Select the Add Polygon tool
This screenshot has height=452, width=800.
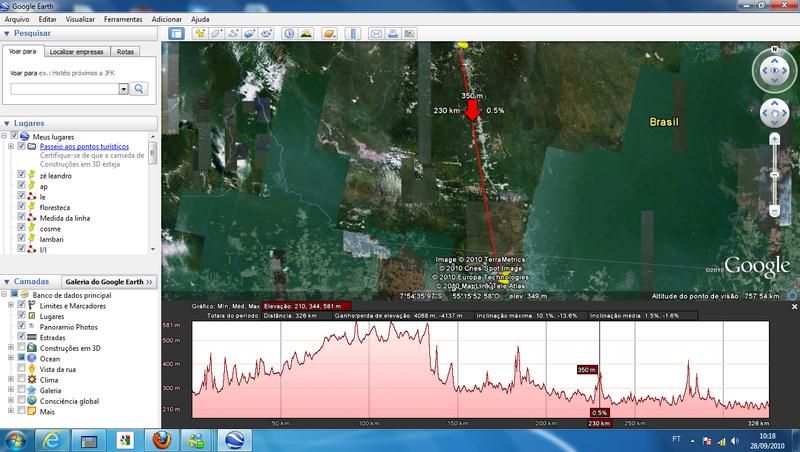216,34
